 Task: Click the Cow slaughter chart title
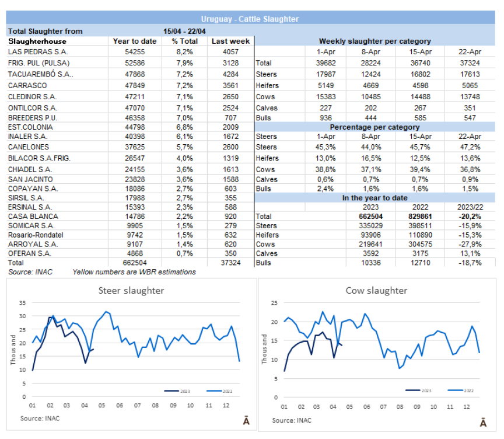(376, 291)
